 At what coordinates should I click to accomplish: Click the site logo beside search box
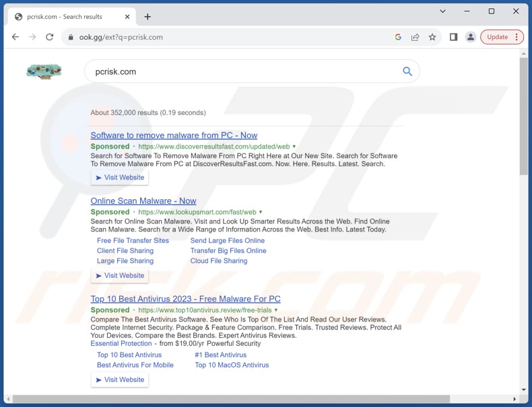coord(44,71)
